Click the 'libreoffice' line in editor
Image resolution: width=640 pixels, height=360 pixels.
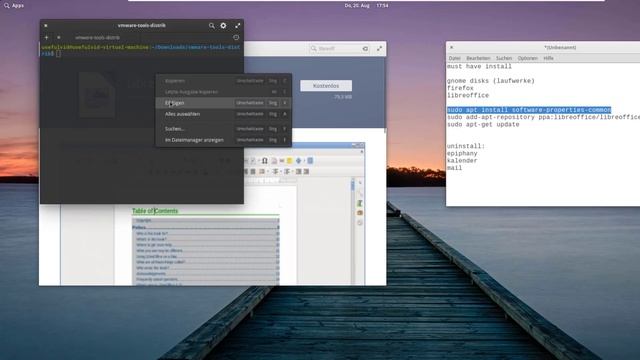point(468,96)
